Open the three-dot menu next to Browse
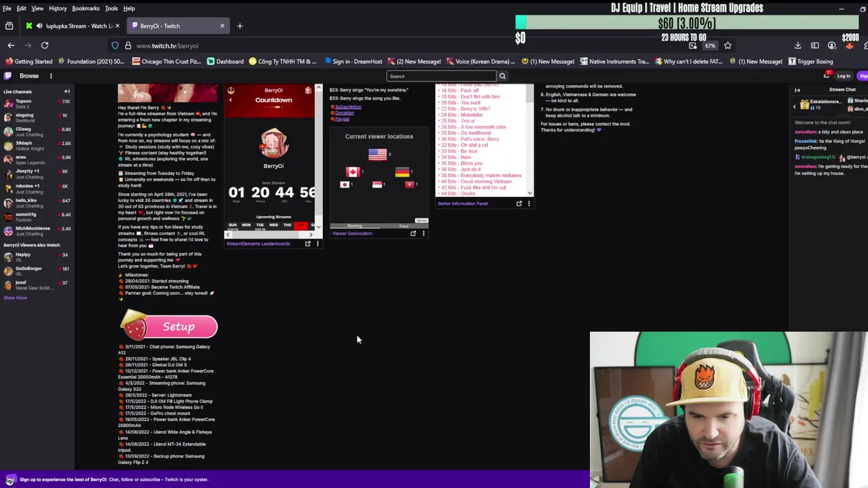 tap(51, 76)
